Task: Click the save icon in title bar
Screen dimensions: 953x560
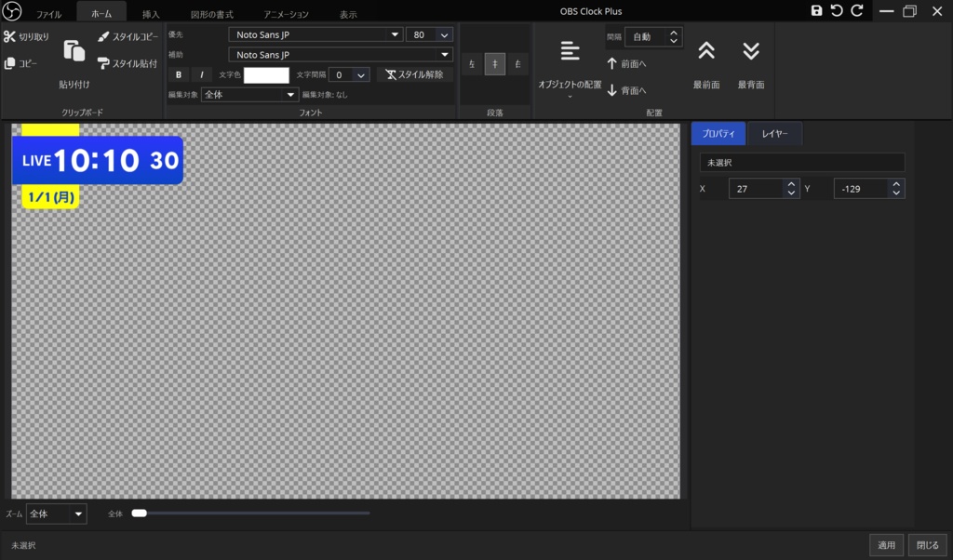Action: [816, 10]
